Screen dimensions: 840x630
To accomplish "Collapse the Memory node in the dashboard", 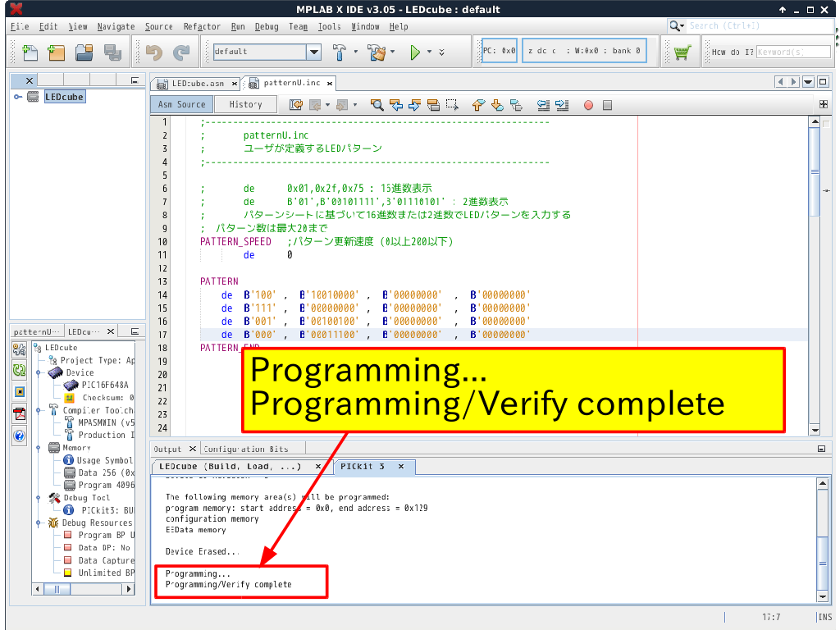I will click(x=38, y=447).
